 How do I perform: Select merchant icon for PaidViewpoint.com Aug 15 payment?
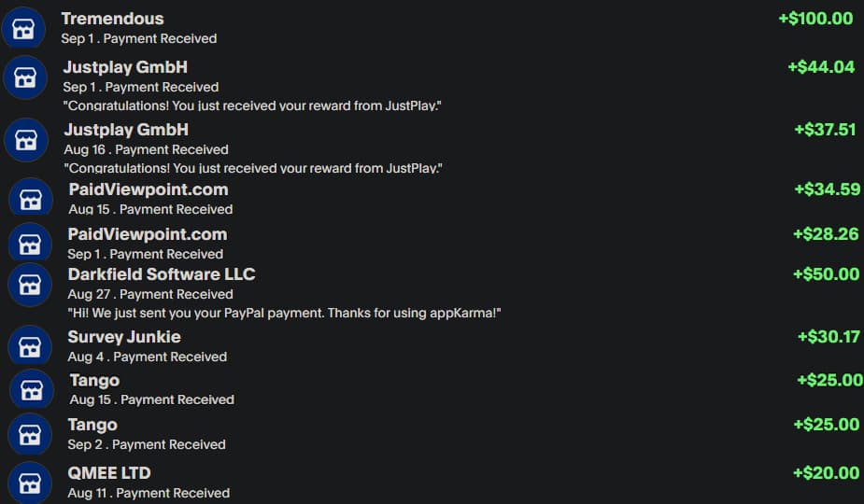pos(31,199)
